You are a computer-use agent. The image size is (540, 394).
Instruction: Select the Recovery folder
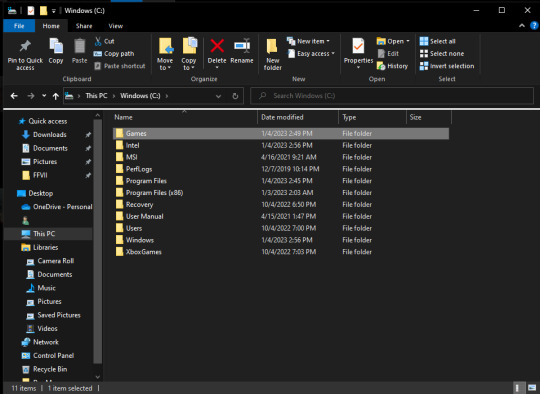(281, 205)
